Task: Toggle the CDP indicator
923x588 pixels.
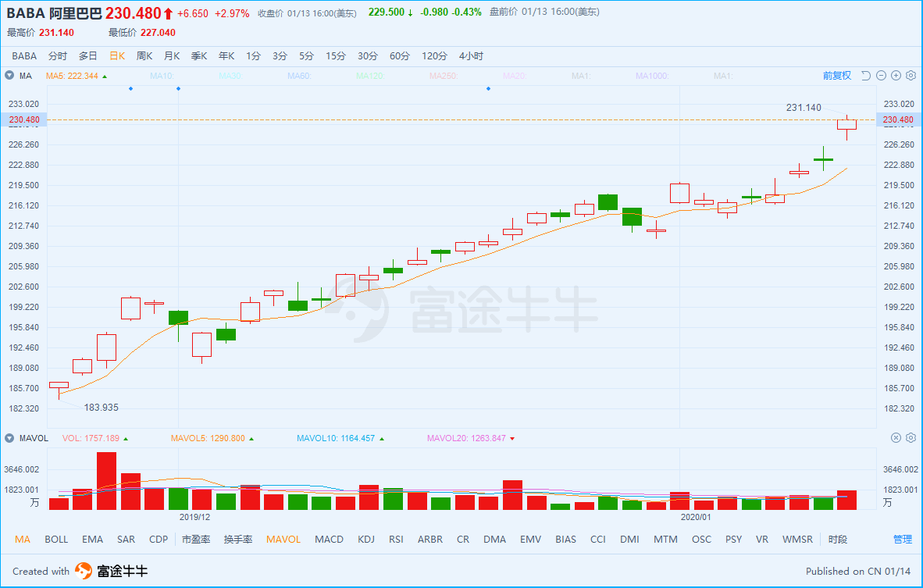Action: [159, 539]
